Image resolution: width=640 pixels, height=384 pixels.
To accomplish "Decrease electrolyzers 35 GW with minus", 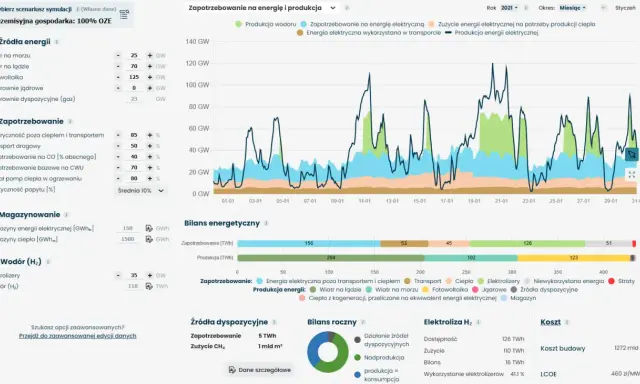I will [118, 275].
